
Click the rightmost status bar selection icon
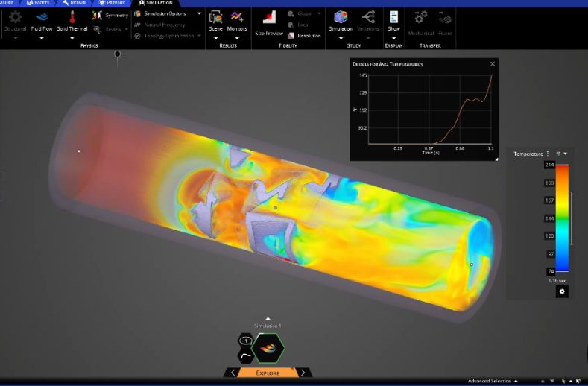click(x=579, y=381)
